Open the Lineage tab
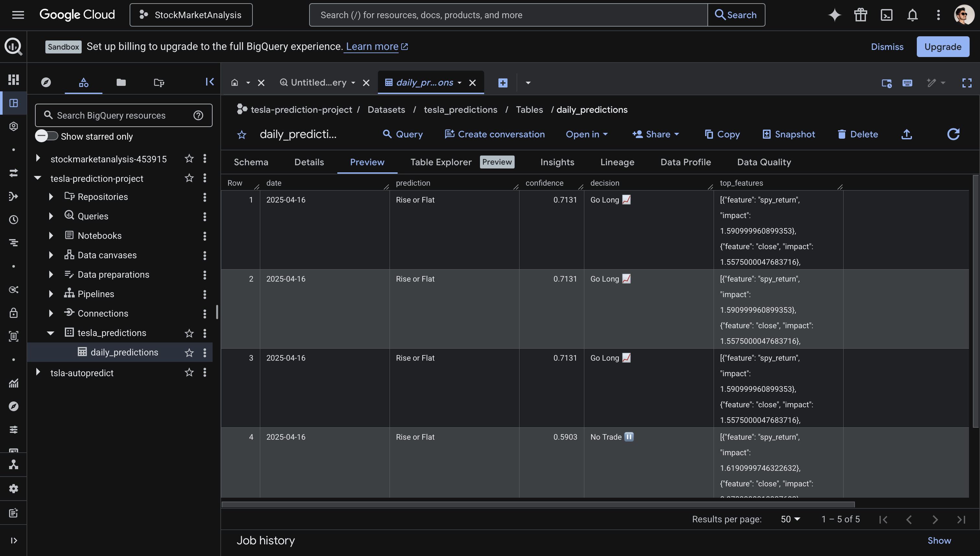 (x=617, y=162)
